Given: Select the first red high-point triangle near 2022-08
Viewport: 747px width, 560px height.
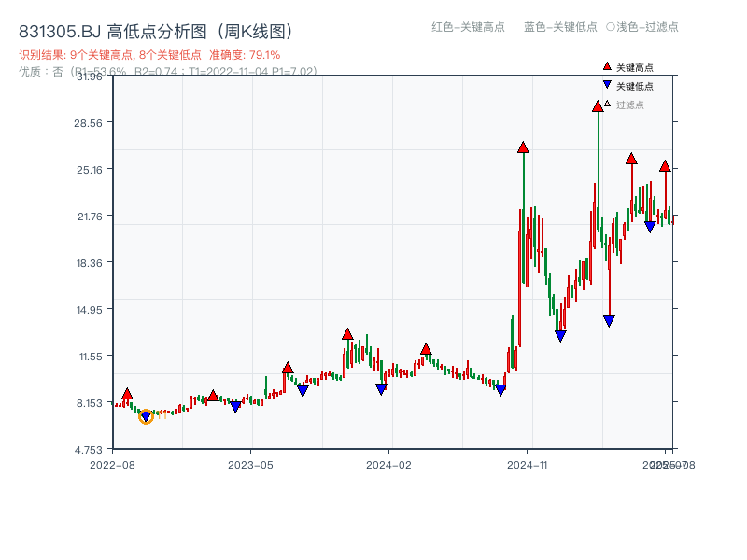Looking at the screenshot, I should (x=127, y=393).
